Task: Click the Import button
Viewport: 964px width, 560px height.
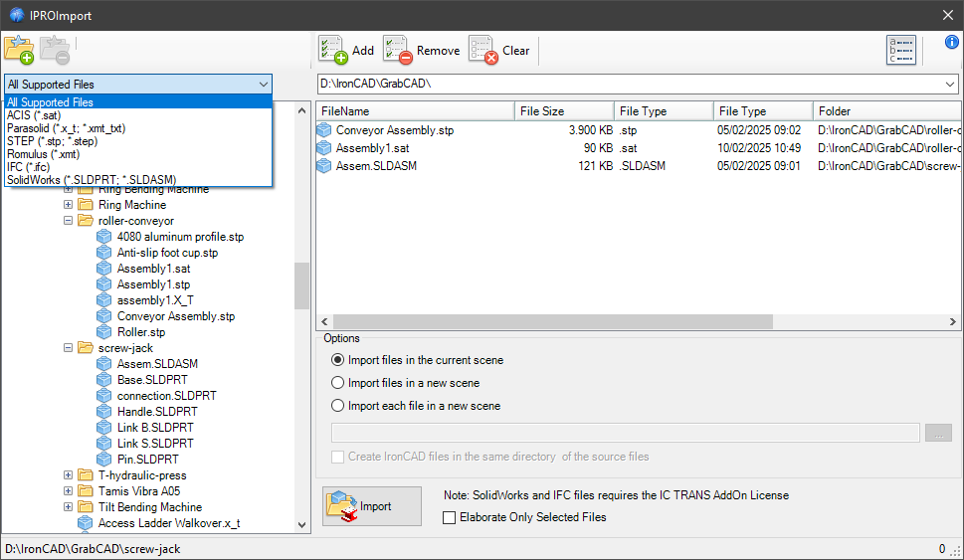Action: (372, 506)
